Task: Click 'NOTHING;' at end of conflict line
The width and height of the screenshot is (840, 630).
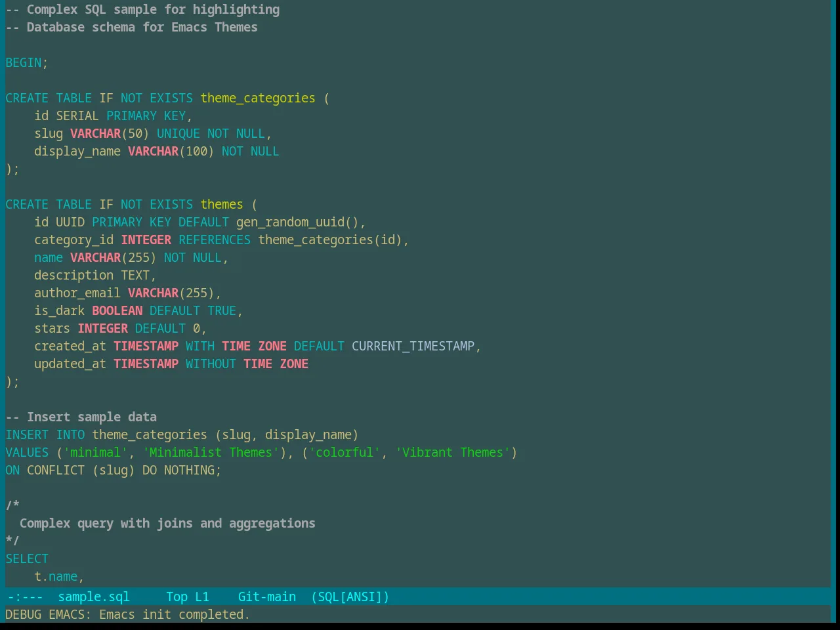Action: tap(193, 470)
